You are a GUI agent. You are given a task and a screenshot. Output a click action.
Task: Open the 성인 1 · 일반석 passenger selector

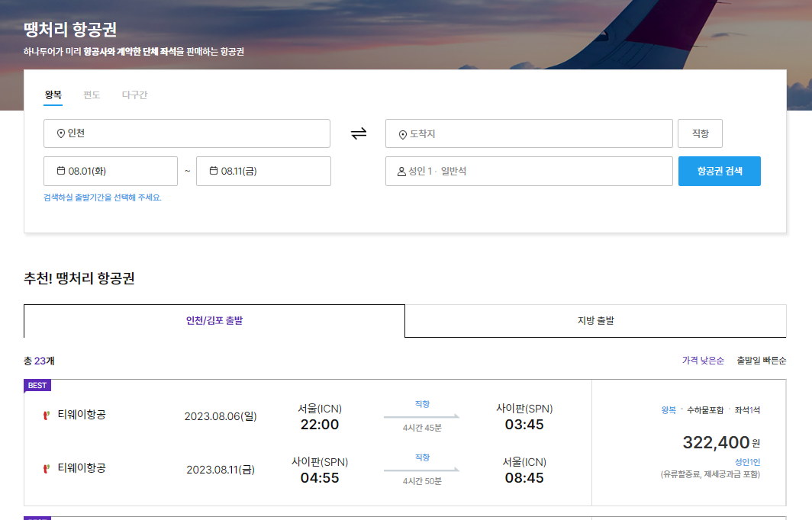(529, 171)
